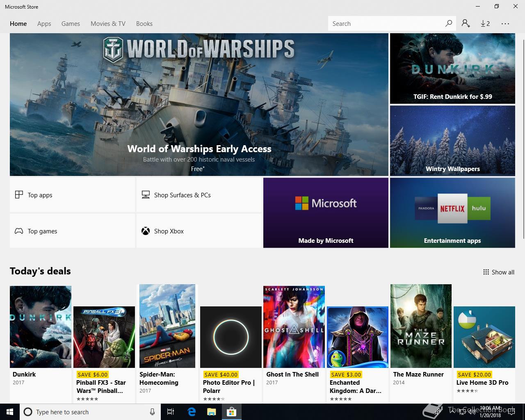
Task: Click the Microsoft Store taskbar icon
Action: tap(231, 412)
